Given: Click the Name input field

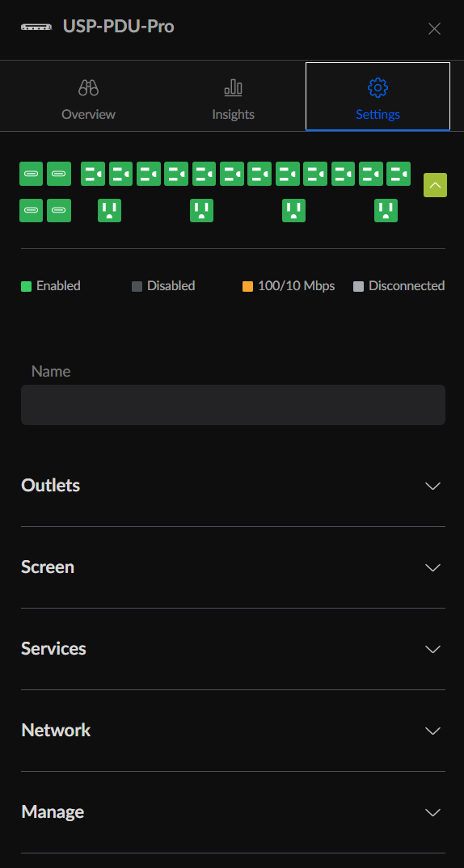Looking at the screenshot, I should pos(233,405).
